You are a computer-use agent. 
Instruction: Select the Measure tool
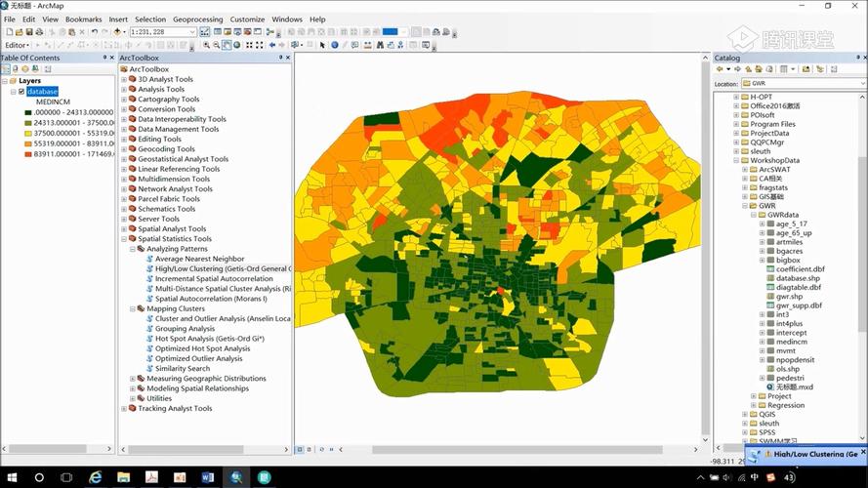point(367,45)
